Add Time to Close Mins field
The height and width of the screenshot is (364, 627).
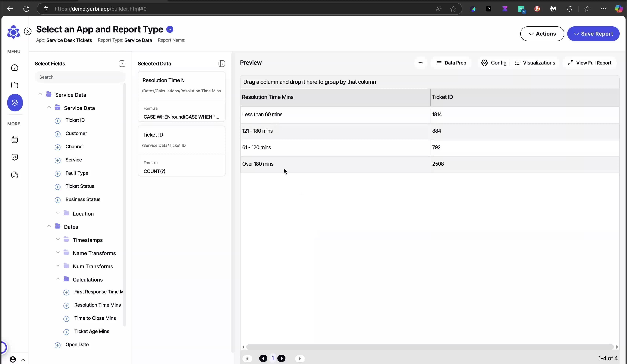(66, 319)
